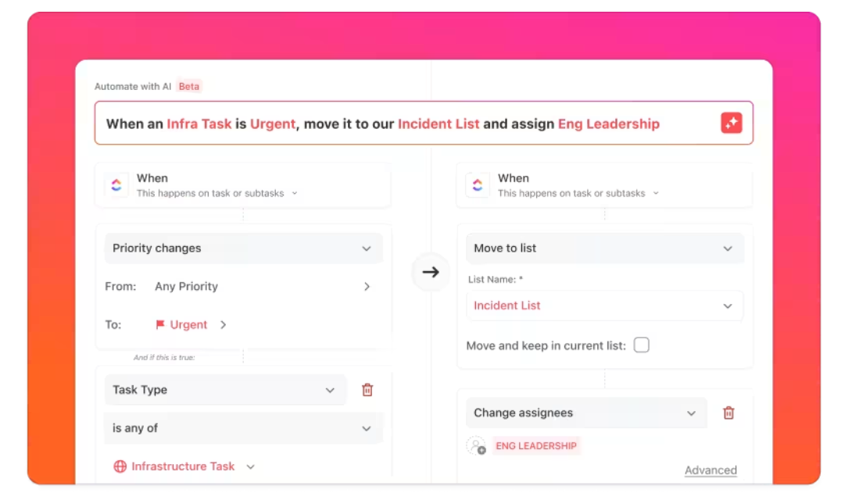
Task: Remove the Change assignees action with trash icon
Action: click(728, 413)
